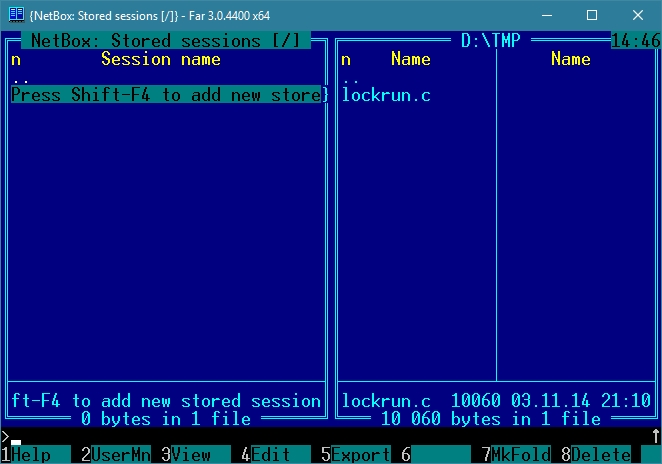Click the 1Help function key
The width and height of the screenshot is (662, 464).
click(x=35, y=455)
